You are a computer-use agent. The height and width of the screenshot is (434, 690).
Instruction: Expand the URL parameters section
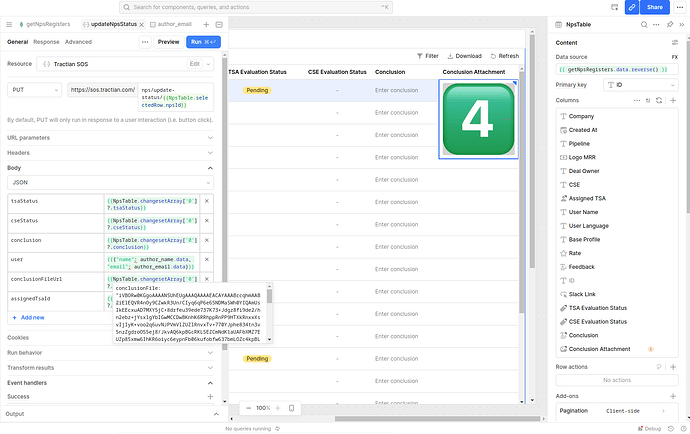tap(110, 138)
